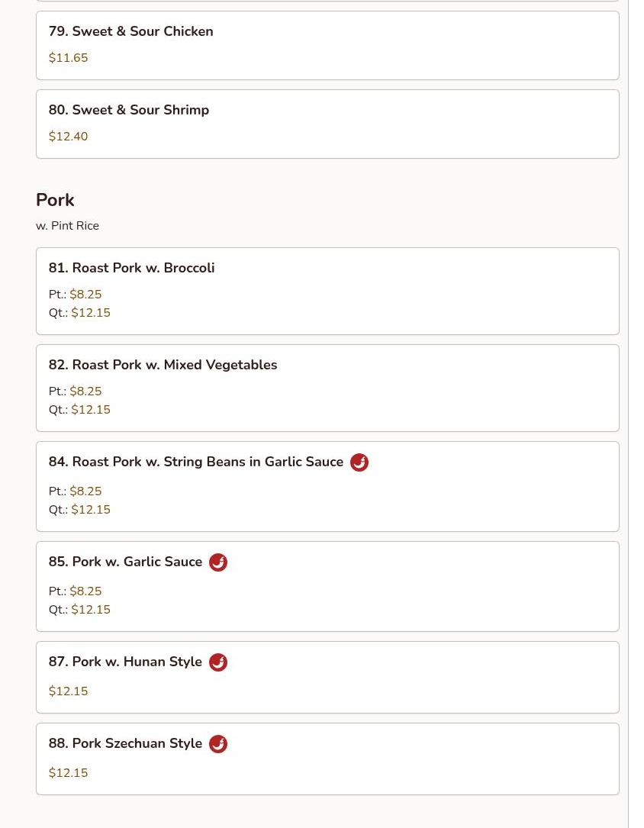Pick quart price for Pork w. Garlic Sauce
The image size is (644, 828).
pos(90,610)
